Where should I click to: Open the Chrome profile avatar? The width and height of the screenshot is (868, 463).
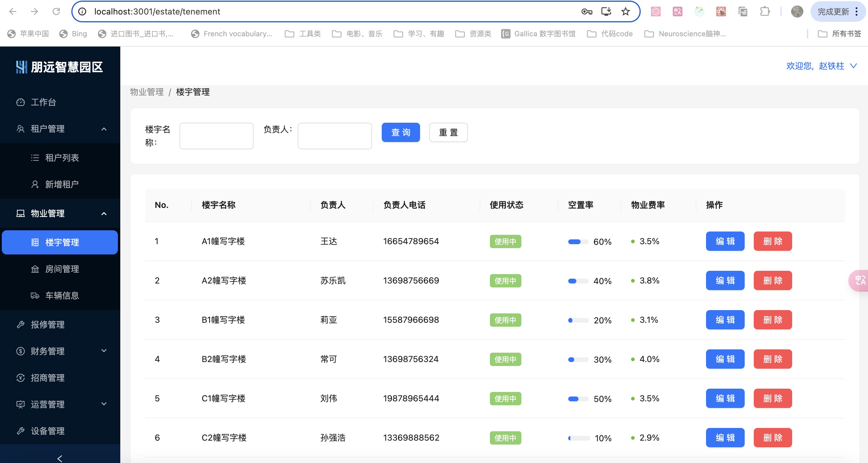click(x=797, y=11)
